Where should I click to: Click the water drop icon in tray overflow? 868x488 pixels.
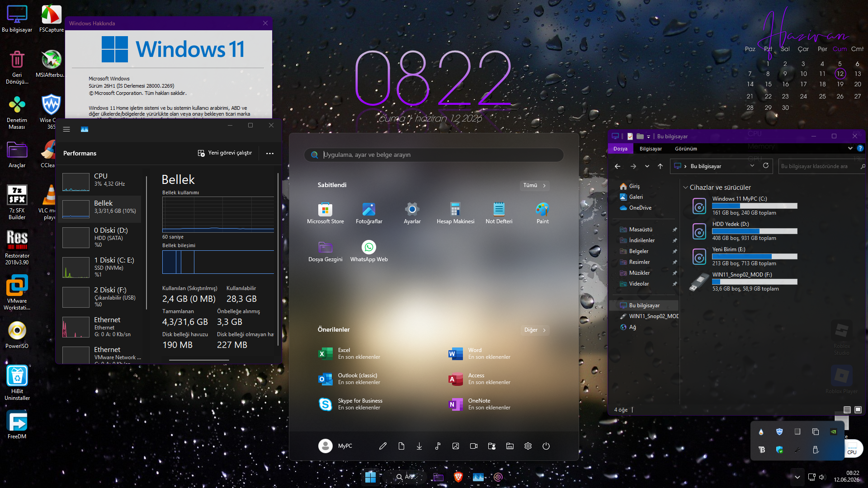[x=761, y=432]
